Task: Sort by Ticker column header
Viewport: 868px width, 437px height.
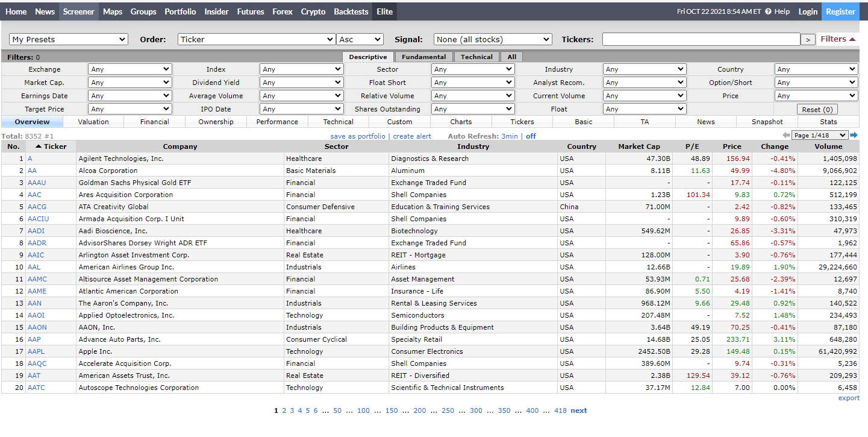Action: pyautogui.click(x=51, y=146)
